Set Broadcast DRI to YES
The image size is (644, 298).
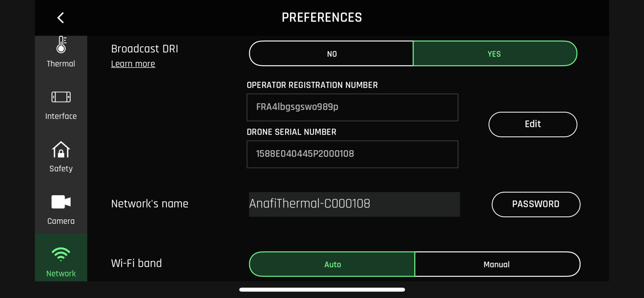(494, 54)
